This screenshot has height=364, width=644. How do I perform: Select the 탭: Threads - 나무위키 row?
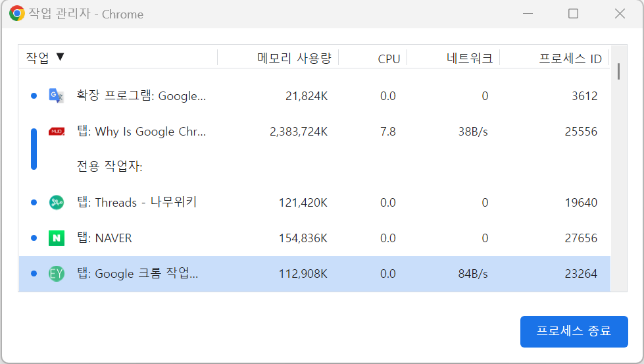(314, 203)
